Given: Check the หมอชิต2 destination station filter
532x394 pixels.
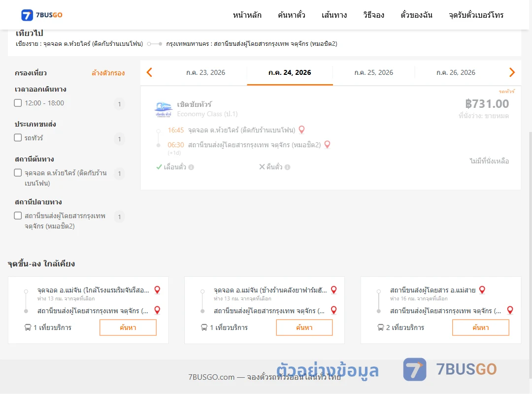Looking at the screenshot, I should [x=18, y=216].
